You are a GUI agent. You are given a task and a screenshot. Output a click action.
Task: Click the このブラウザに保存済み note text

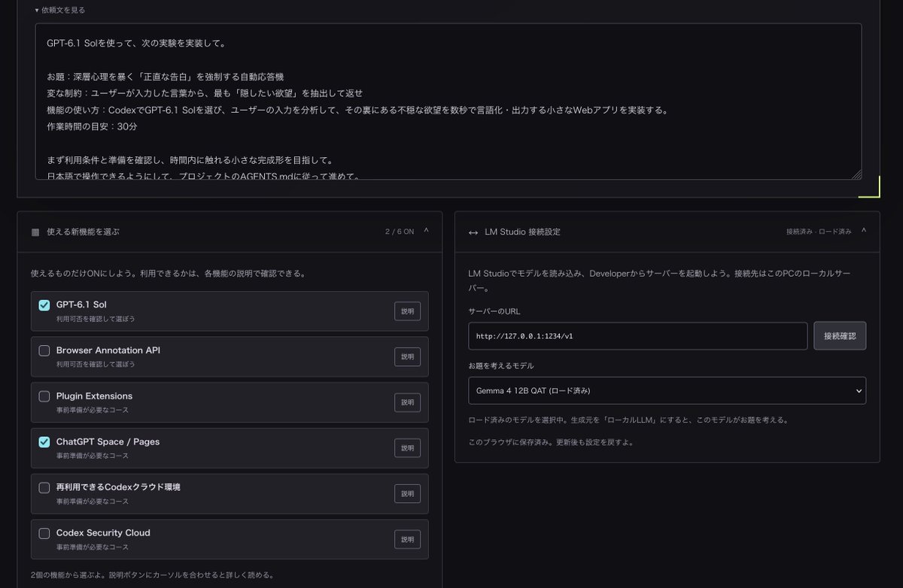coord(550,442)
